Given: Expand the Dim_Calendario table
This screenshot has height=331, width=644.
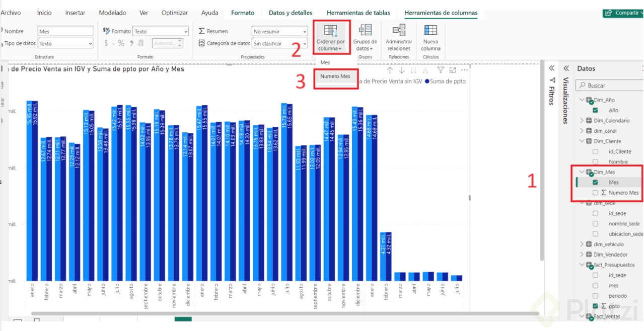Looking at the screenshot, I should (582, 120).
